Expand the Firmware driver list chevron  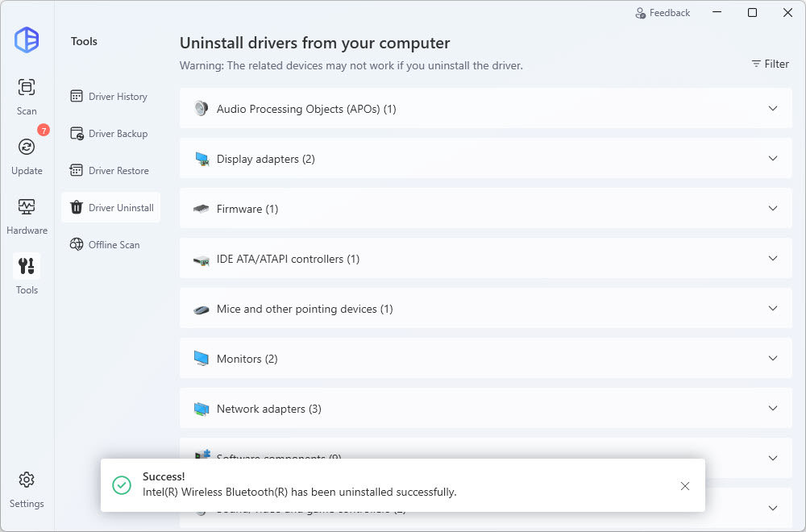tap(773, 209)
